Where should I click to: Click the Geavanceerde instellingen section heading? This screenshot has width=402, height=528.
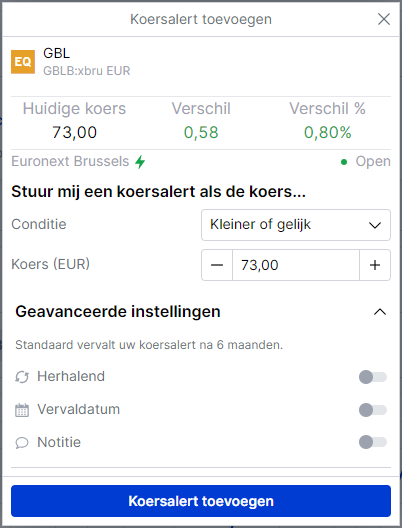click(118, 311)
